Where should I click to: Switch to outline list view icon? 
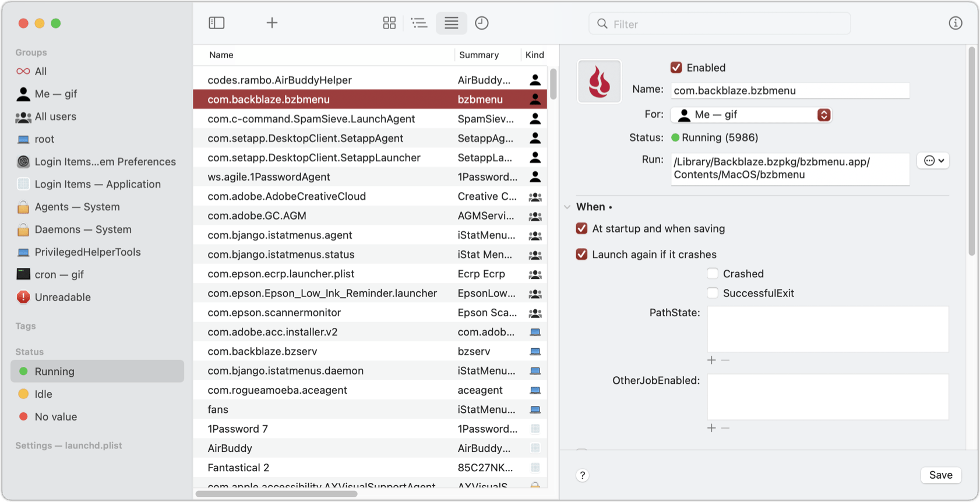[419, 23]
